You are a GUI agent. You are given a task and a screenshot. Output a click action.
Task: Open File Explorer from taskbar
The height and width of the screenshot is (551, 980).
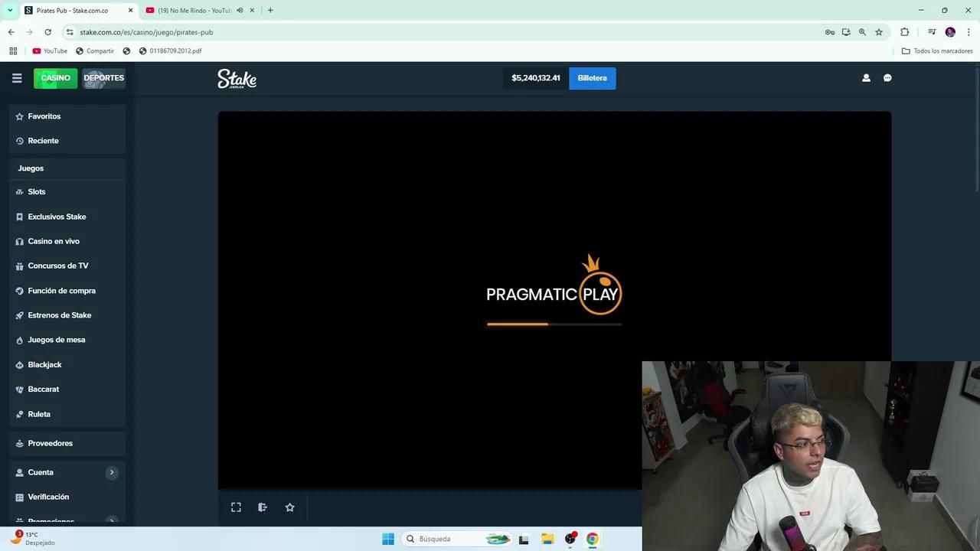(547, 539)
